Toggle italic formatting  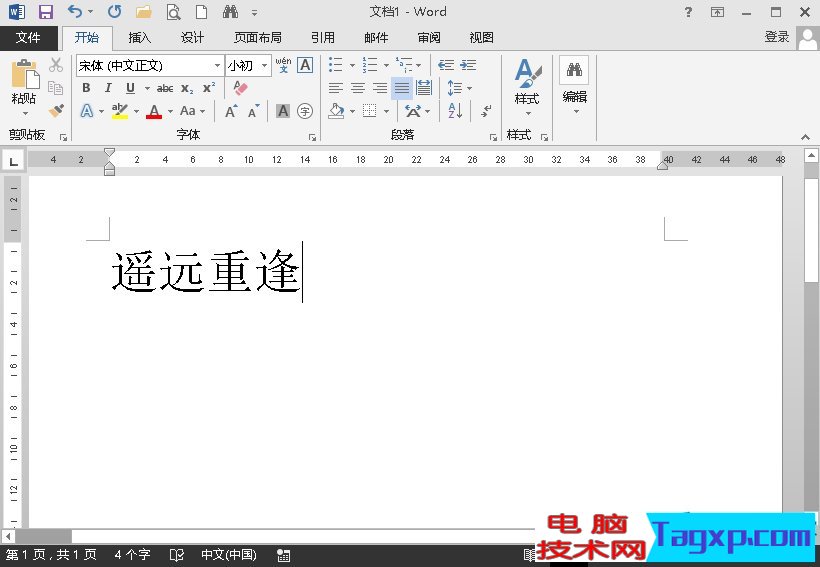108,88
